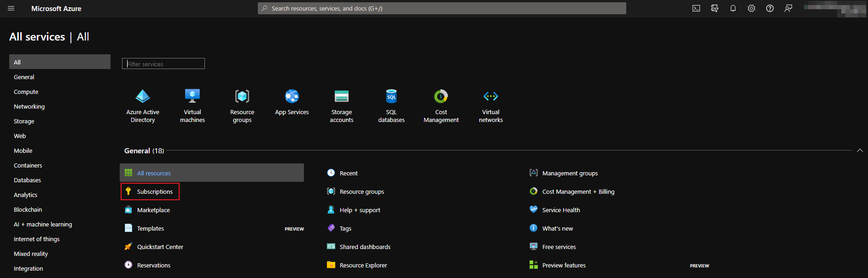This screenshot has width=868, height=278.
Task: Click the Resource Explorer link
Action: click(363, 265)
